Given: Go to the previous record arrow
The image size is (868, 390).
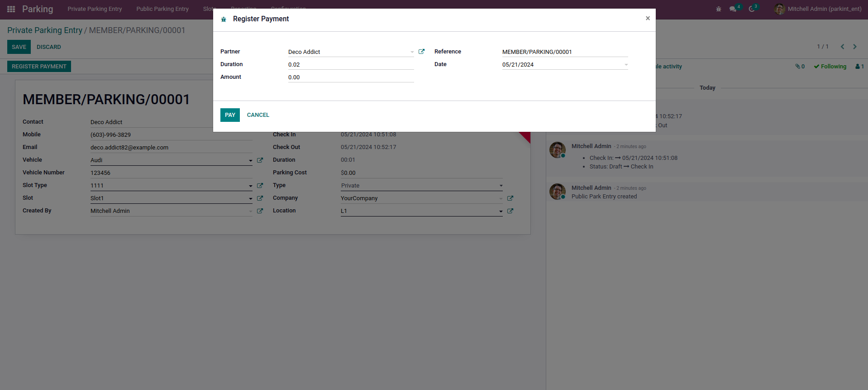Looking at the screenshot, I should (842, 47).
